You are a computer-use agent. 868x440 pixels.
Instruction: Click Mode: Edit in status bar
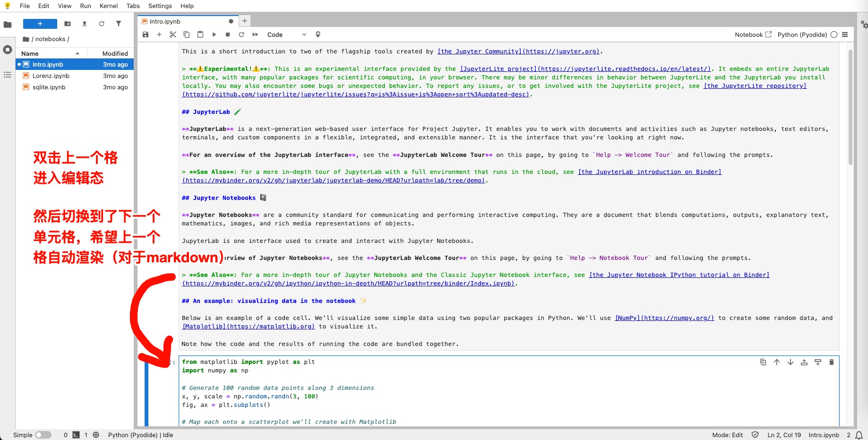coord(727,435)
